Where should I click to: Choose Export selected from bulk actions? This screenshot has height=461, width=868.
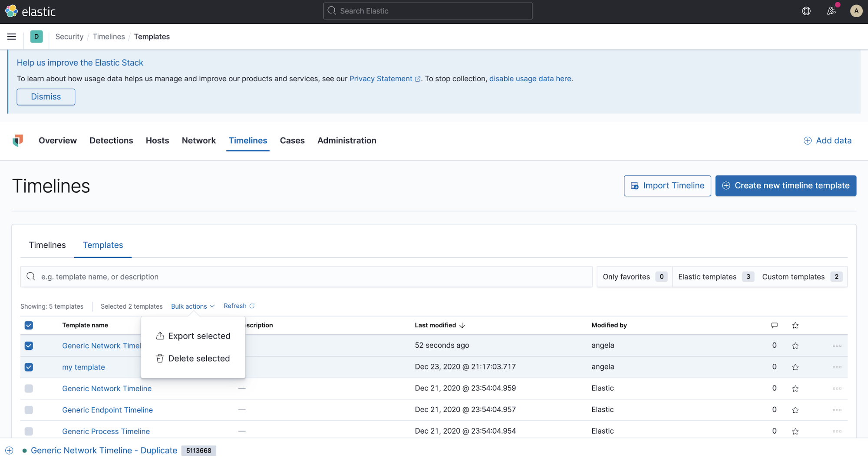tap(193, 336)
